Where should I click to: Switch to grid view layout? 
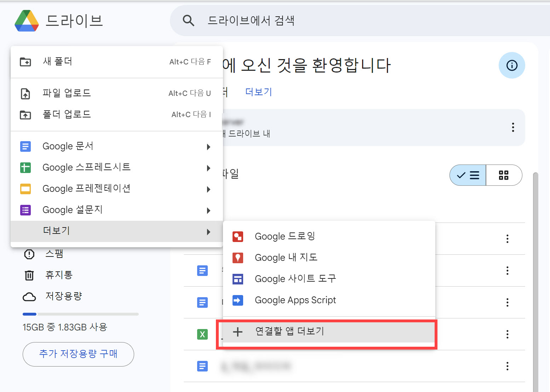(x=504, y=175)
